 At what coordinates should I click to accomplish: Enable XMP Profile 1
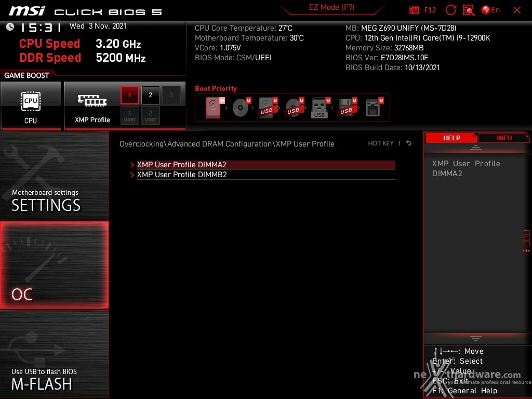click(129, 95)
